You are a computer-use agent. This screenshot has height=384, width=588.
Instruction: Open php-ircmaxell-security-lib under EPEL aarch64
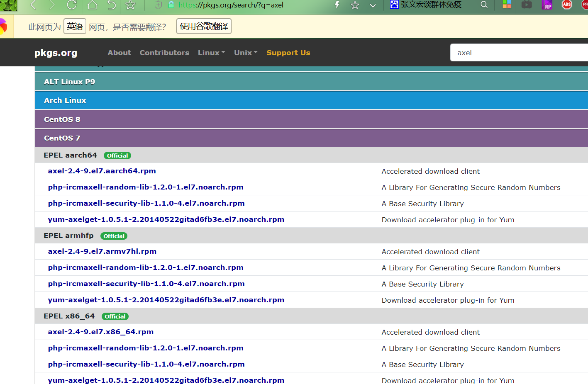click(146, 203)
